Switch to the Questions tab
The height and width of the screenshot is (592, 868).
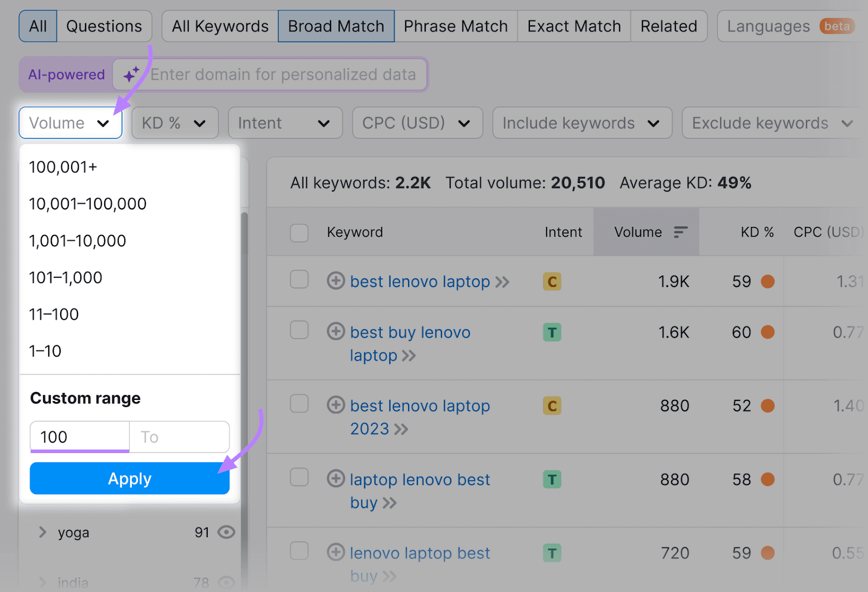[x=104, y=26]
